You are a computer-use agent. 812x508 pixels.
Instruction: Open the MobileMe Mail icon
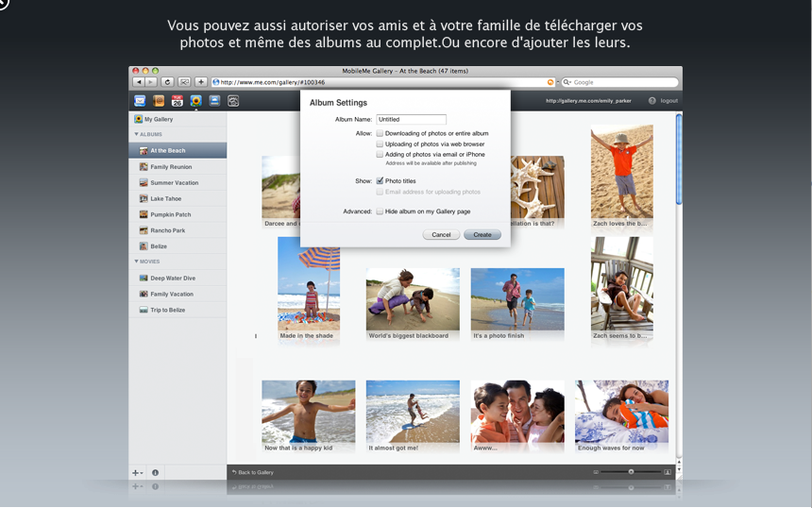(x=140, y=101)
